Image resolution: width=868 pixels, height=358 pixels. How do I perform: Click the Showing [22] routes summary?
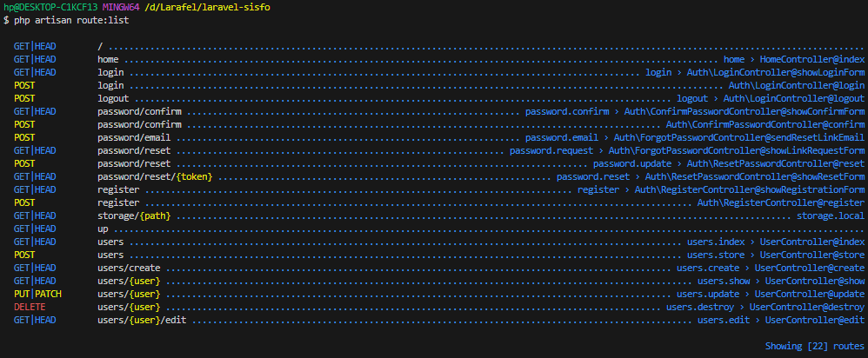[x=814, y=346]
